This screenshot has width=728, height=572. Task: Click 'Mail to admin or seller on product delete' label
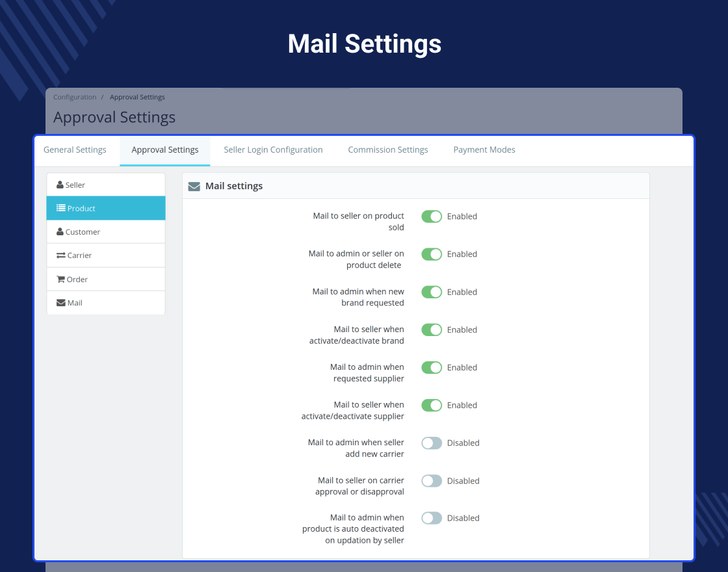pyautogui.click(x=356, y=259)
